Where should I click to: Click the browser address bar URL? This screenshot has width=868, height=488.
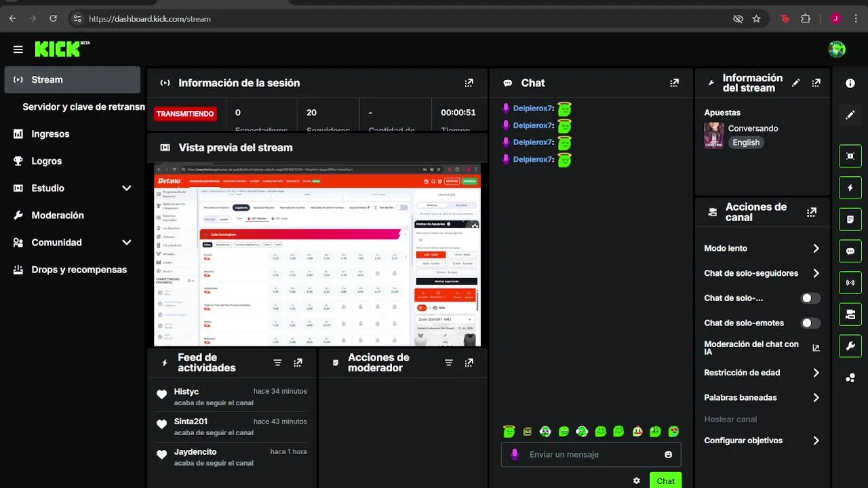click(x=150, y=19)
